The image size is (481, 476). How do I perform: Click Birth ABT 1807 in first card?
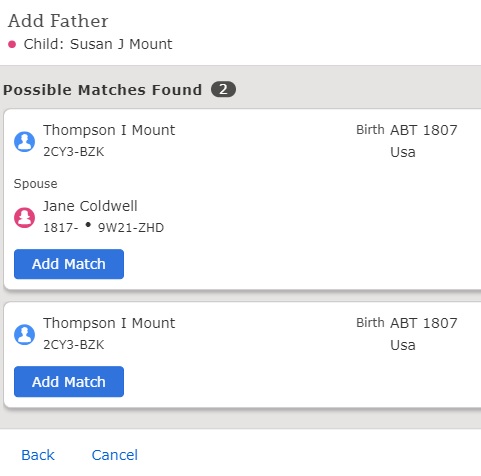[x=407, y=130]
